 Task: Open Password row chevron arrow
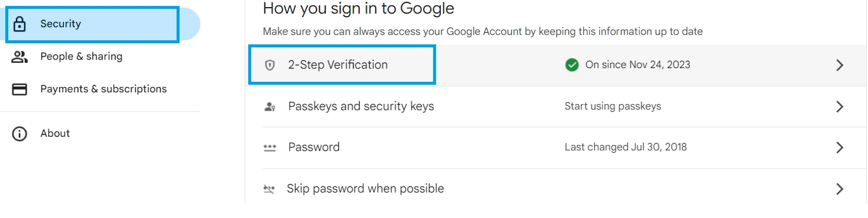pyautogui.click(x=839, y=148)
